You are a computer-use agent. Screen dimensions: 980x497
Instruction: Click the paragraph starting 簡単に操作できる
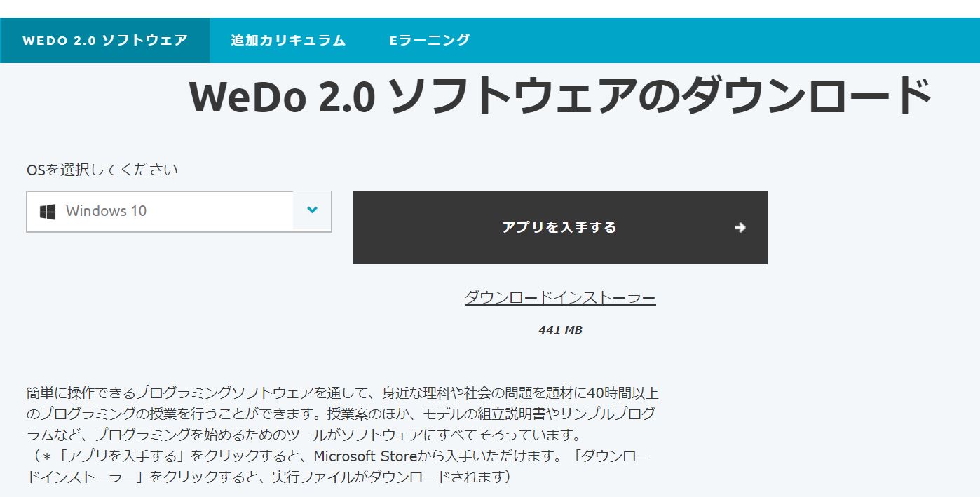tap(343, 435)
